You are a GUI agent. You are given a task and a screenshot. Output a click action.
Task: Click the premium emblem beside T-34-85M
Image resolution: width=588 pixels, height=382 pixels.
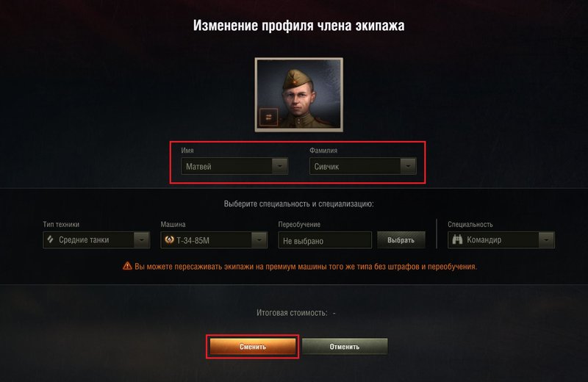[169, 239]
